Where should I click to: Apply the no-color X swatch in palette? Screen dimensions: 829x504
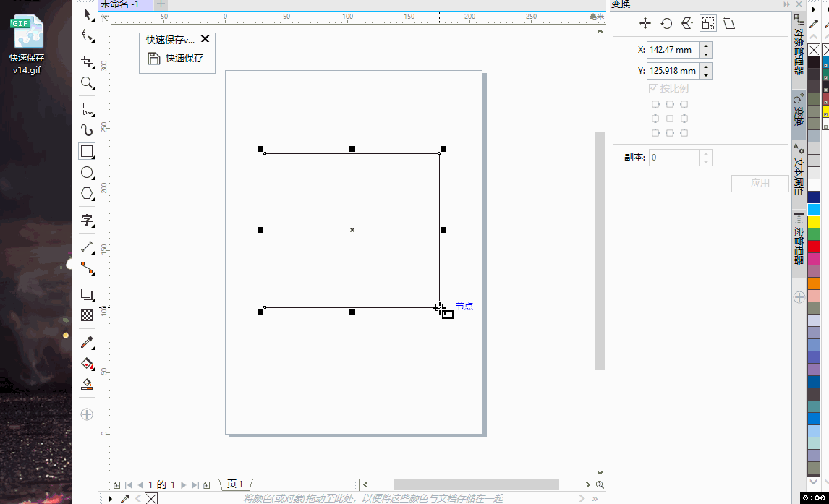(x=814, y=50)
